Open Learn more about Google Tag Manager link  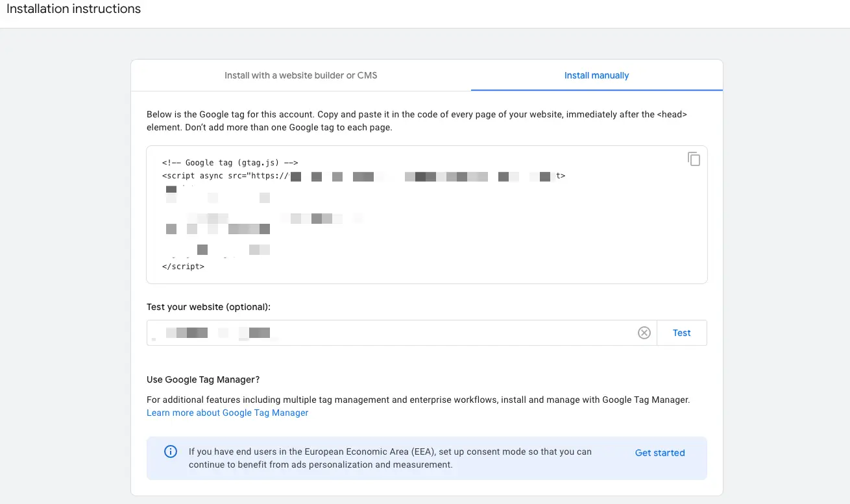(x=228, y=413)
